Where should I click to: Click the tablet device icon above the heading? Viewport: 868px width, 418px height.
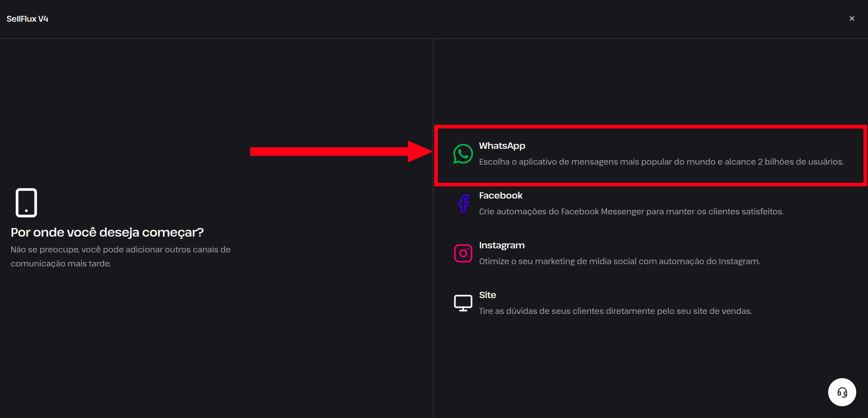click(x=26, y=203)
